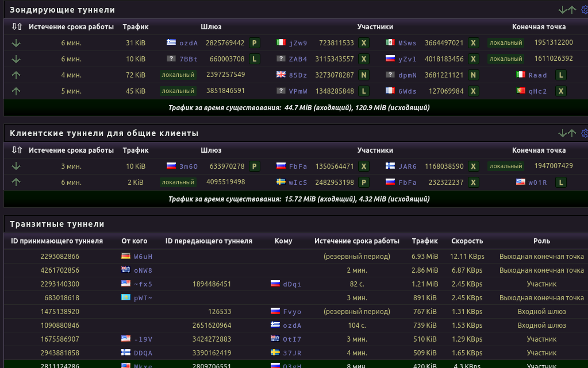
Task: Open settings gear for Клиентские туннели
Action: pos(585,133)
